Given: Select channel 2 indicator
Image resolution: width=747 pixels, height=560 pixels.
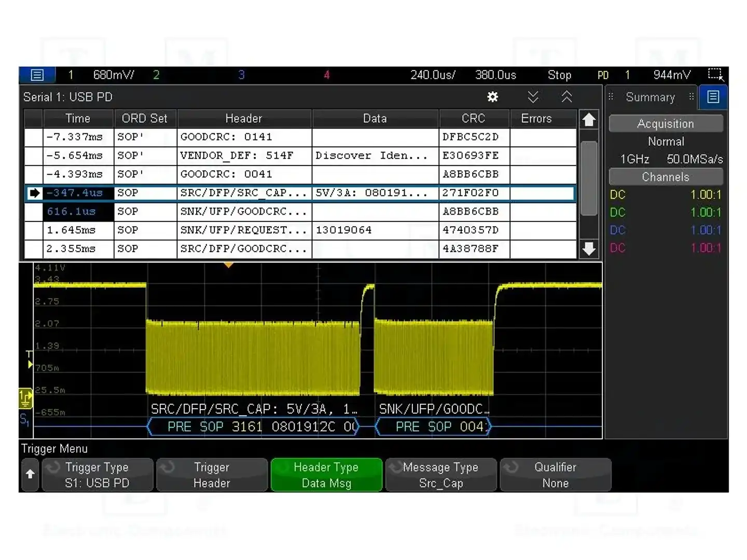Looking at the screenshot, I should pos(156,75).
